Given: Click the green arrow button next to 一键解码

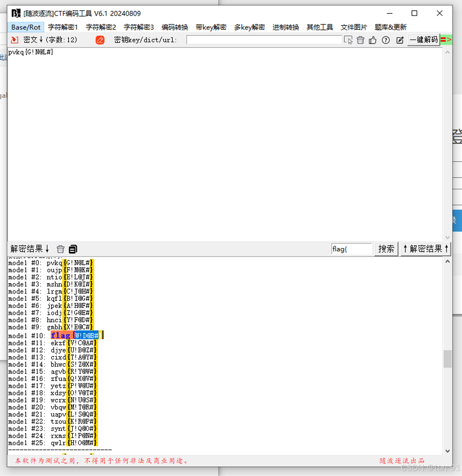Looking at the screenshot, I should (446, 40).
